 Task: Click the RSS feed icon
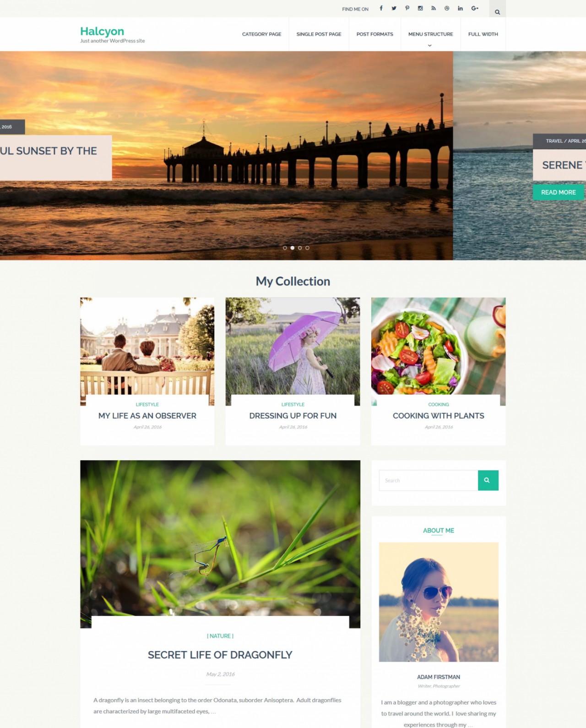[x=434, y=8]
